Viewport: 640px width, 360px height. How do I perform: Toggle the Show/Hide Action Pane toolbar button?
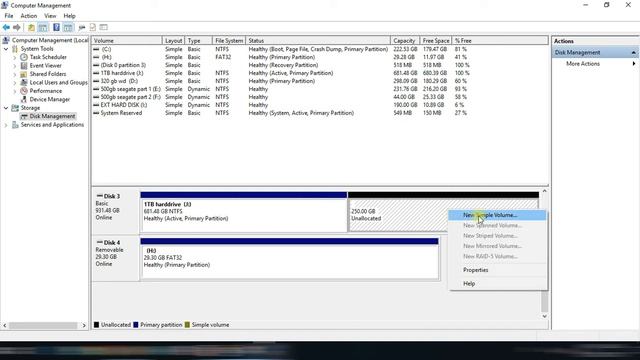(x=68, y=27)
